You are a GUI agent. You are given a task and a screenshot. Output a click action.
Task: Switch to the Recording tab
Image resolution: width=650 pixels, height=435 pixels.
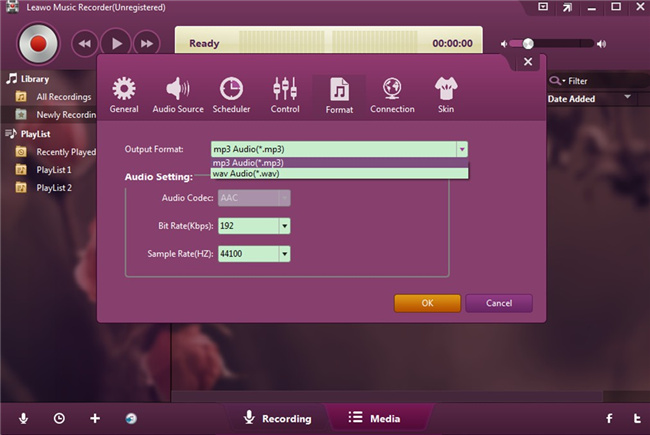[x=277, y=418]
